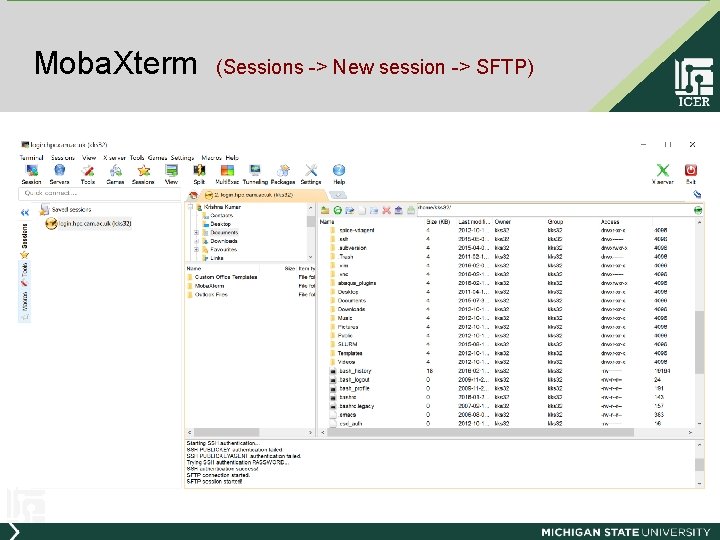Select the .subversion remote folder
The height and width of the screenshot is (540, 720).
(x=349, y=248)
